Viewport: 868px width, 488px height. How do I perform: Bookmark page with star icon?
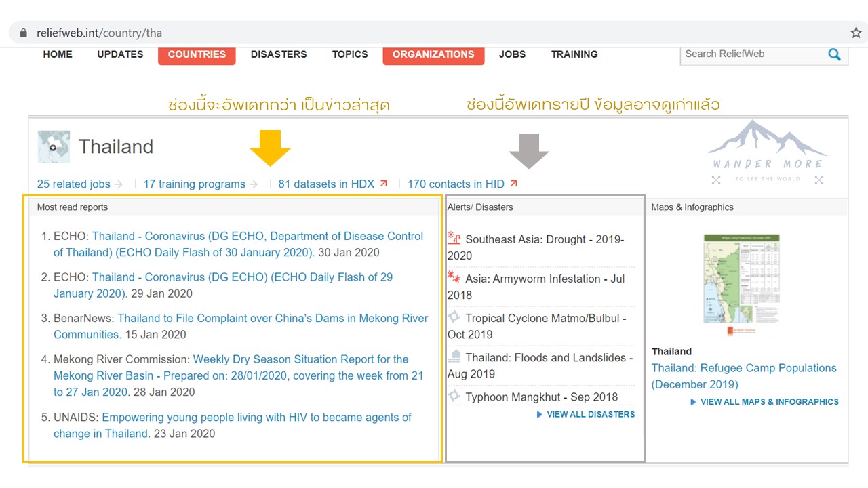(856, 33)
